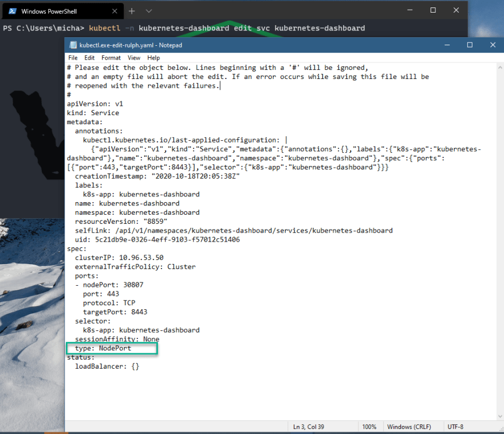Open the File menu in Notepad
This screenshot has height=434, width=504.
(73, 58)
